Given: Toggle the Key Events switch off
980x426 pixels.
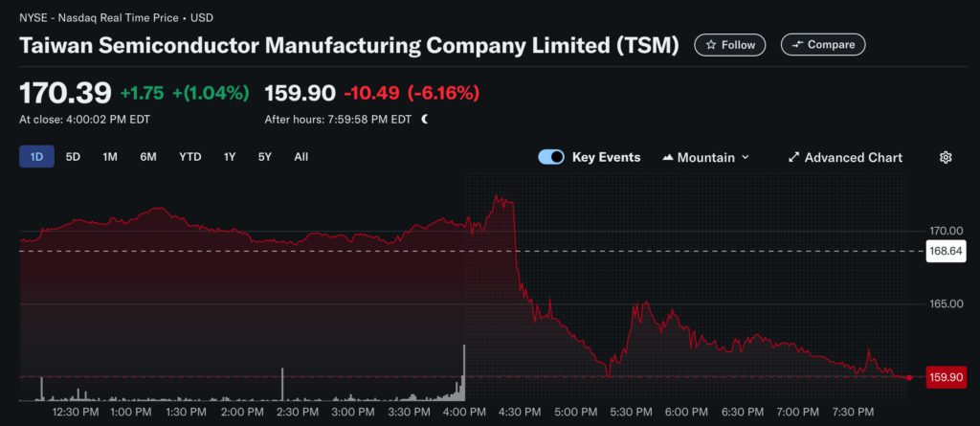Looking at the screenshot, I should pyautogui.click(x=551, y=157).
